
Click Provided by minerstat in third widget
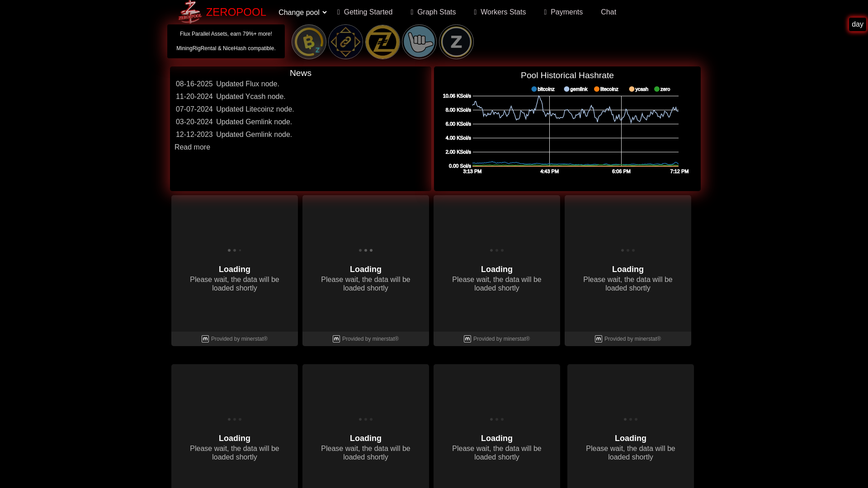[x=501, y=339]
